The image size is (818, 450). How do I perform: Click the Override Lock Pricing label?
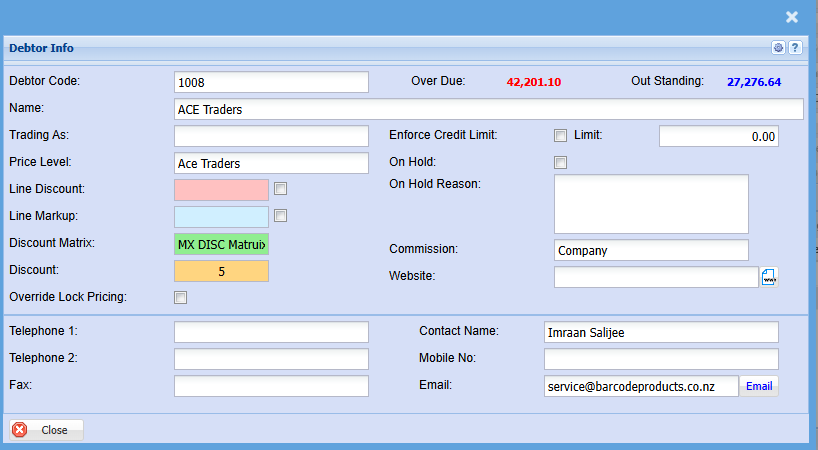(68, 297)
